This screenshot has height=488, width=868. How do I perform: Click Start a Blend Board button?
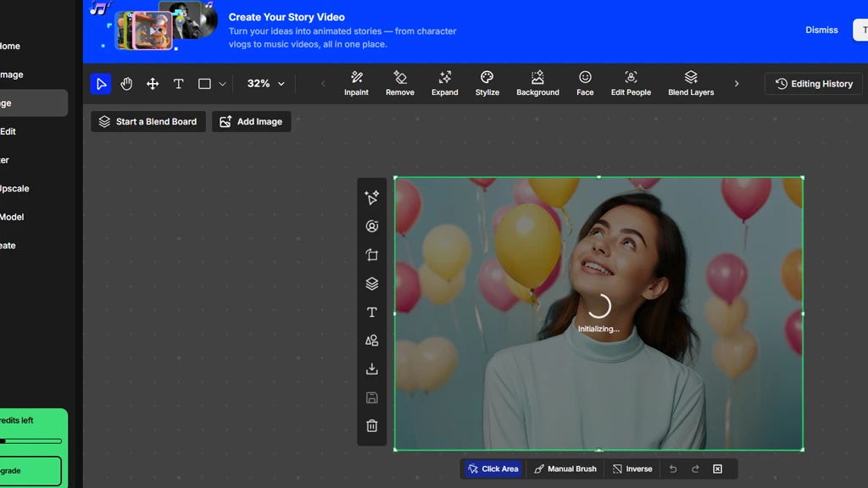click(x=148, y=122)
